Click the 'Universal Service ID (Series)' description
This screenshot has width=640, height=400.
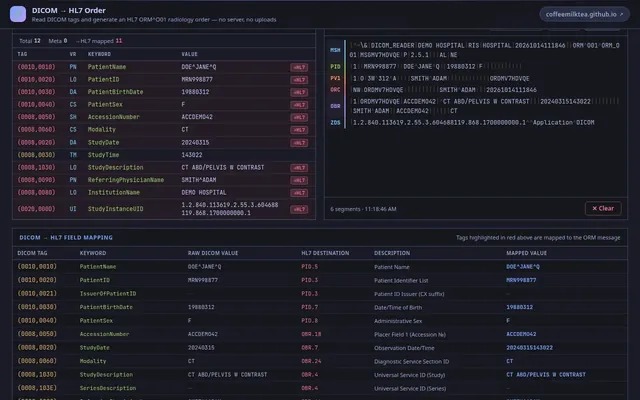pyautogui.click(x=410, y=389)
